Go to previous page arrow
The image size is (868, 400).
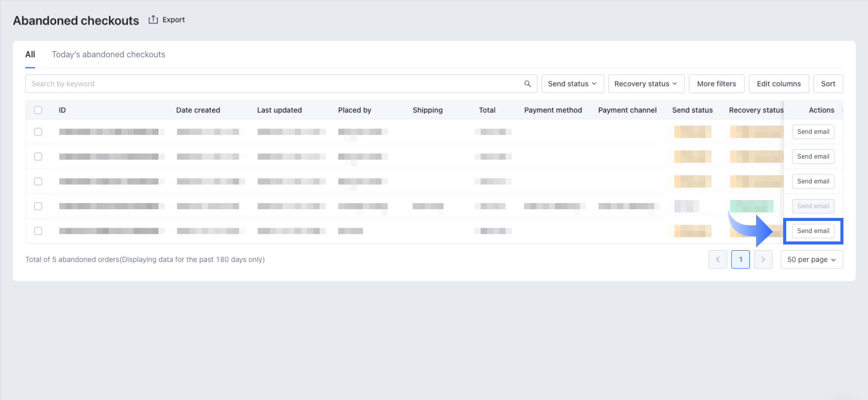pos(718,260)
